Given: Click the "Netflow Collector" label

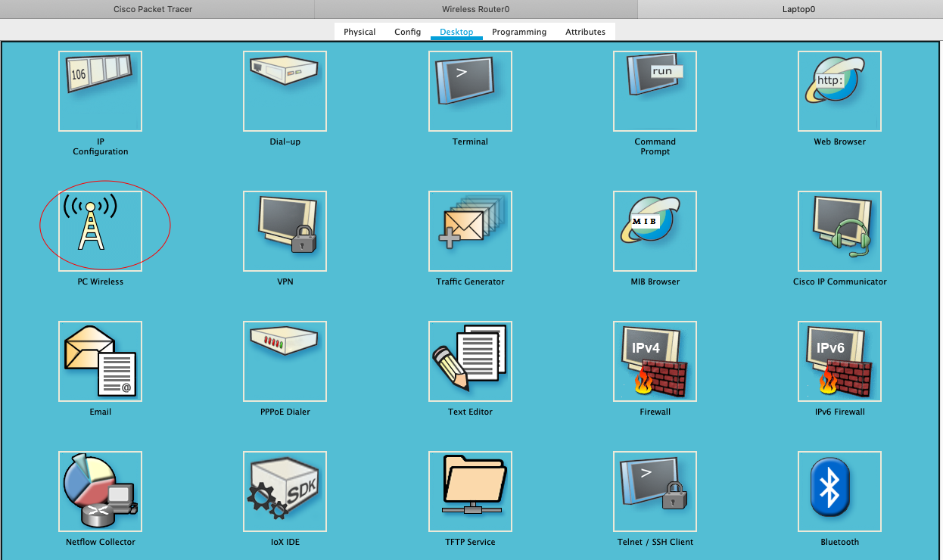Looking at the screenshot, I should (x=100, y=542).
